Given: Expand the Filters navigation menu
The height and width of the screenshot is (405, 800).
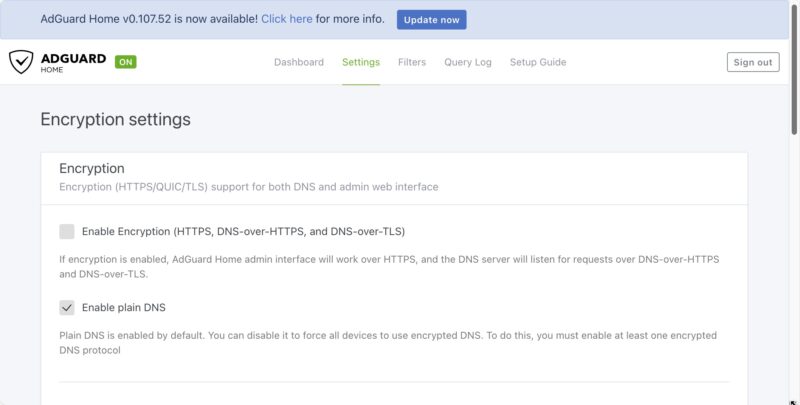Looking at the screenshot, I should pyautogui.click(x=411, y=62).
